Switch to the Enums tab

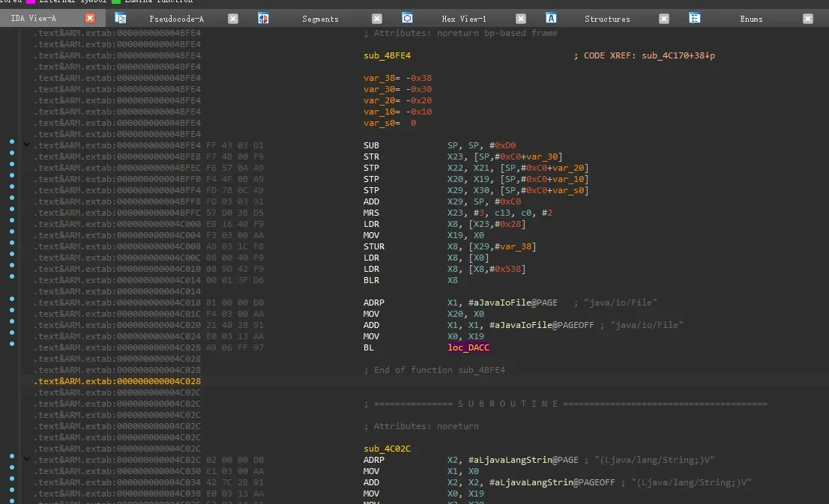(751, 19)
